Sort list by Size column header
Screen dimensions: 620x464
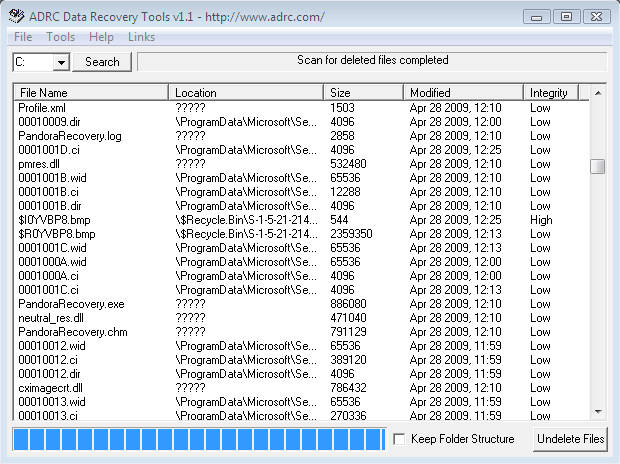[x=365, y=93]
